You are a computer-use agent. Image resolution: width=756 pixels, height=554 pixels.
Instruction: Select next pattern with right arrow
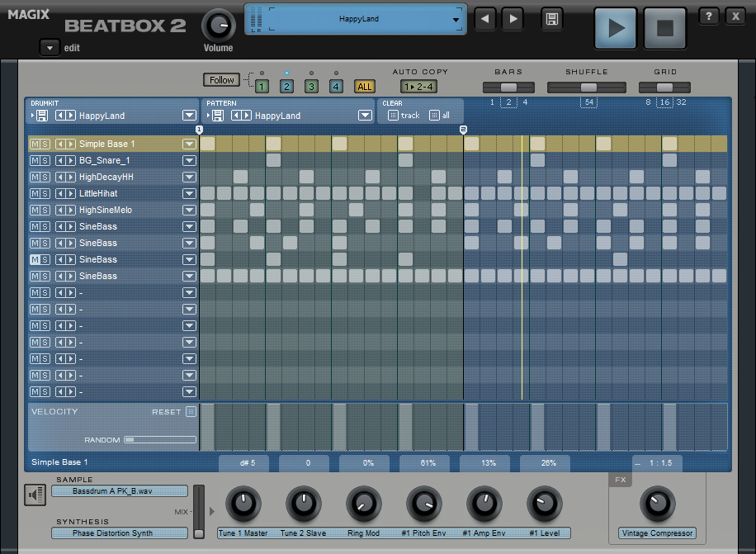pos(247,116)
